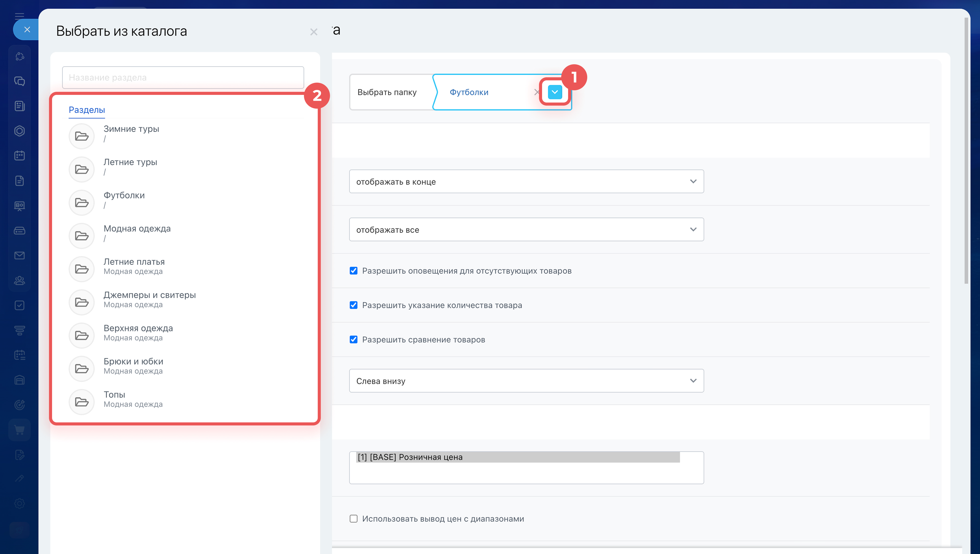Open the mail envelope icon in the sidebar
The width and height of the screenshot is (980, 554).
pyautogui.click(x=19, y=255)
